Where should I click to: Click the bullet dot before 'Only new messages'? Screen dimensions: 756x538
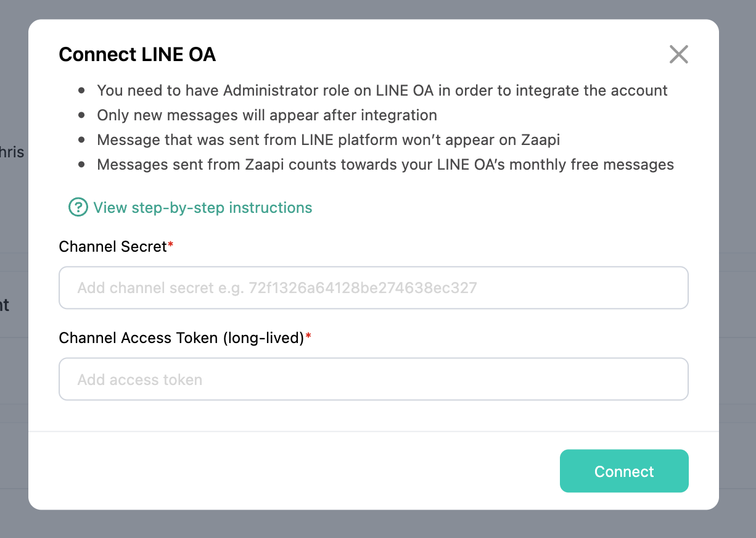[82, 116]
